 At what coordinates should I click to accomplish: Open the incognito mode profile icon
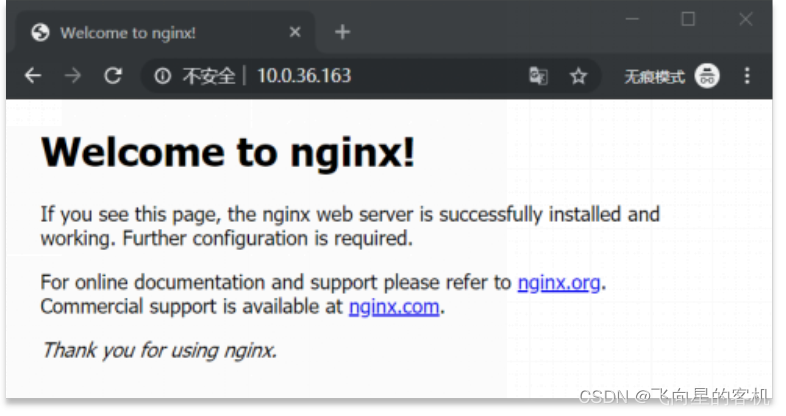707,76
